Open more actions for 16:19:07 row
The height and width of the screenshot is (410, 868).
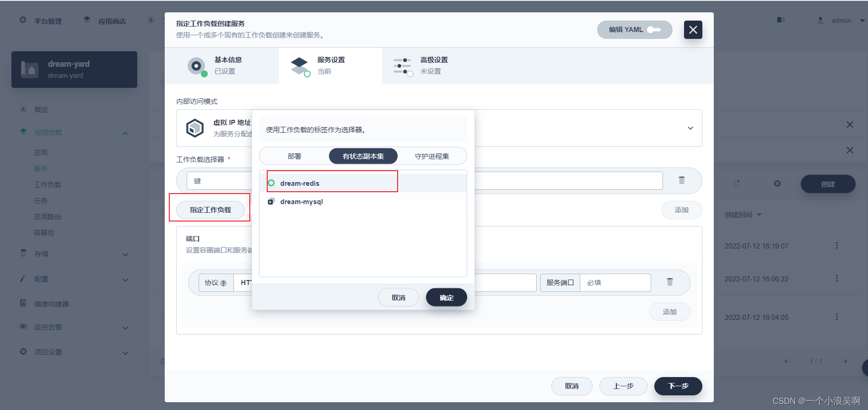[837, 246]
